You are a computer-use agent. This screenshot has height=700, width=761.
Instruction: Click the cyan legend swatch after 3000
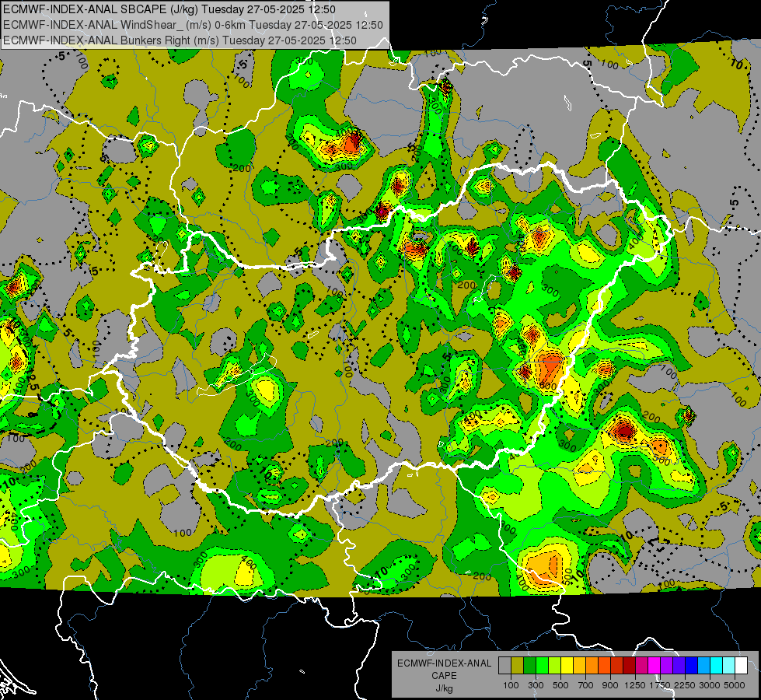pyautogui.click(x=717, y=666)
